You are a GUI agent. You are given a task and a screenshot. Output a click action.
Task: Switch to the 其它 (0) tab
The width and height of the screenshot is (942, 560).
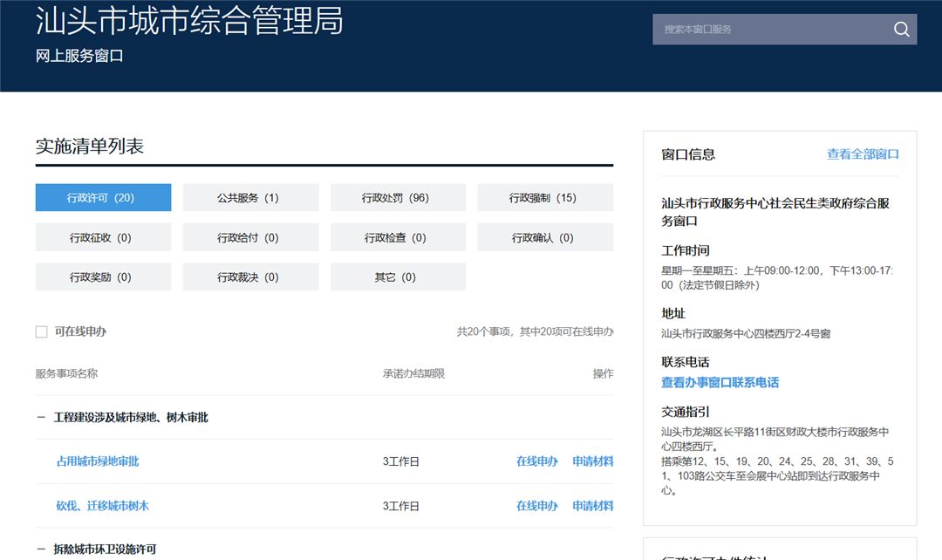tap(398, 277)
